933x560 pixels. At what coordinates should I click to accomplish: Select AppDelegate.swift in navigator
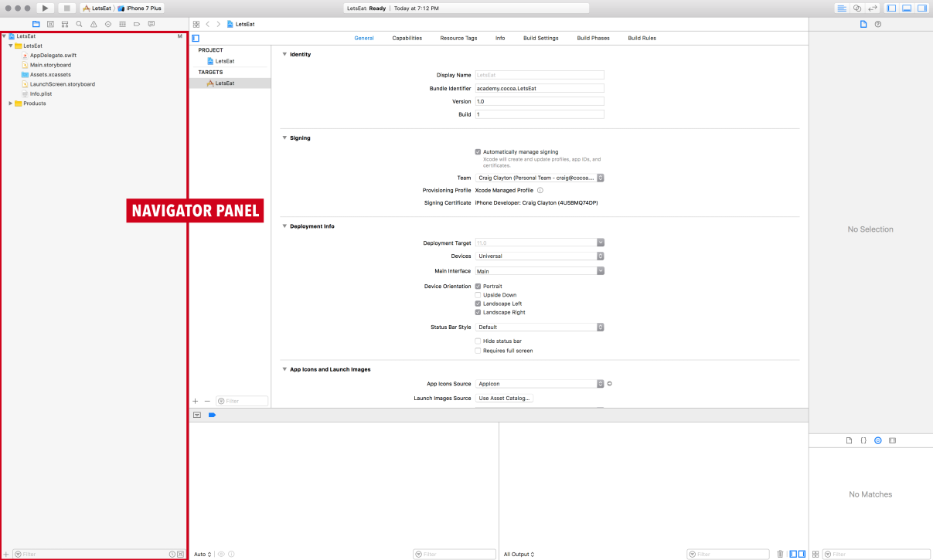[x=53, y=56]
